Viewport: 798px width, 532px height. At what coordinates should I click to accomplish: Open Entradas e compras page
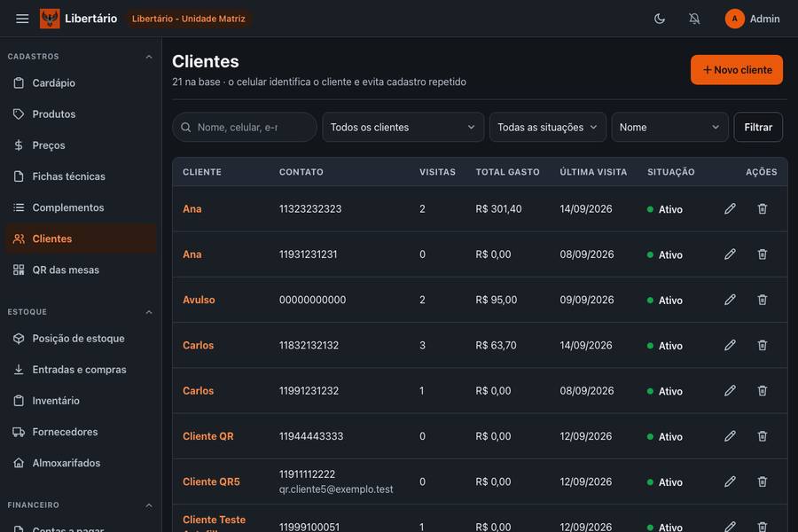tap(81, 370)
